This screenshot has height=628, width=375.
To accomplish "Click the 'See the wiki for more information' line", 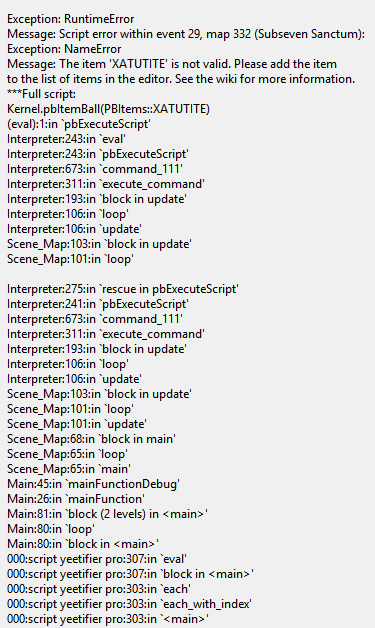I will click(181, 79).
